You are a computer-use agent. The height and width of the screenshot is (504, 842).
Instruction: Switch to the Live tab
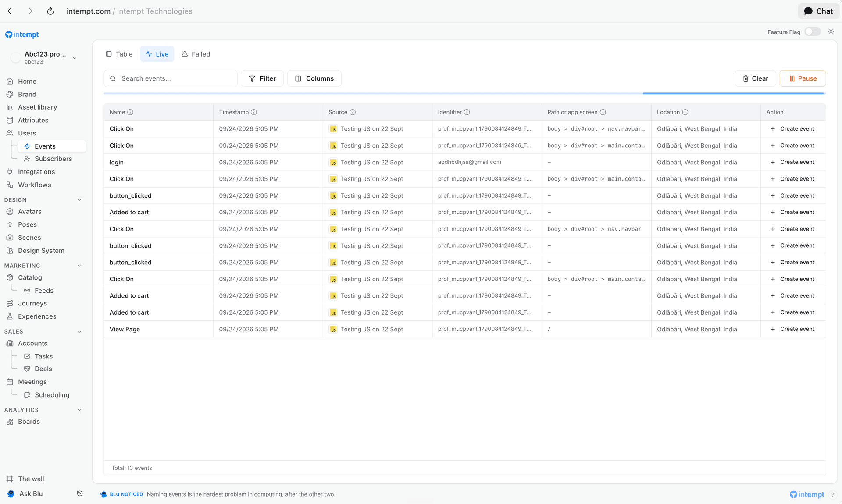[x=157, y=54]
